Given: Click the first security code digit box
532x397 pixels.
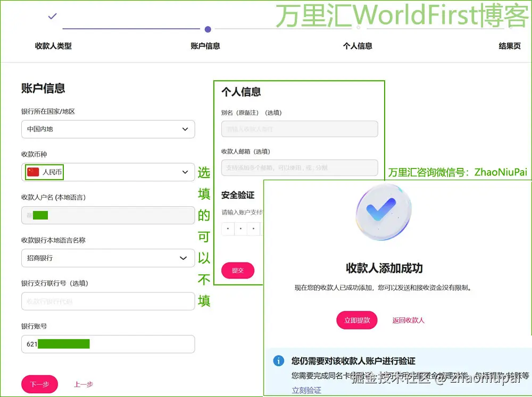Looking at the screenshot, I should point(228,229).
